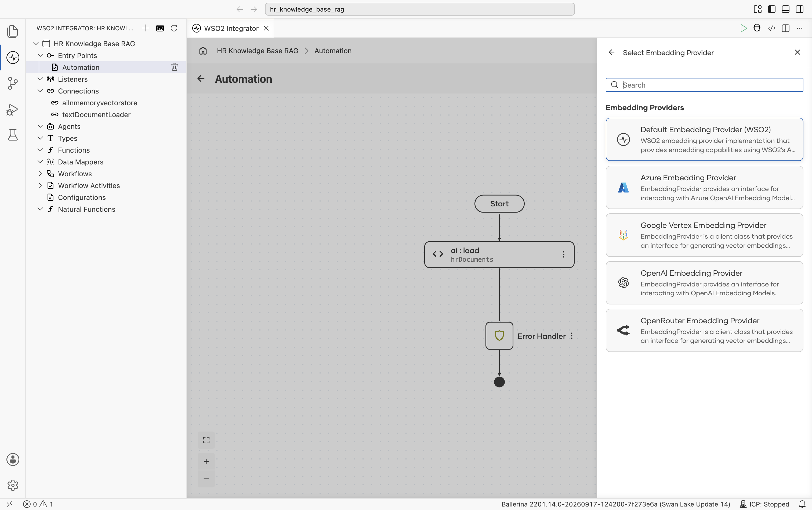Open the Configurations item

tap(82, 197)
